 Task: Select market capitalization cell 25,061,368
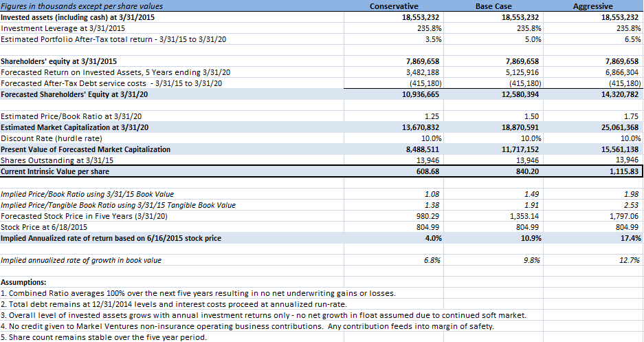pos(620,127)
